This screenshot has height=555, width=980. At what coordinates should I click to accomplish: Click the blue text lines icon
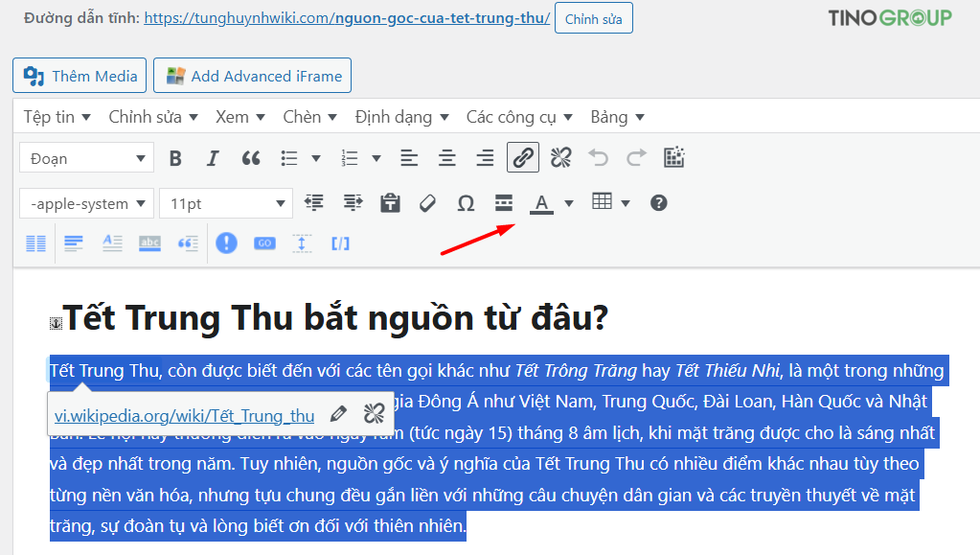pyautogui.click(x=74, y=243)
